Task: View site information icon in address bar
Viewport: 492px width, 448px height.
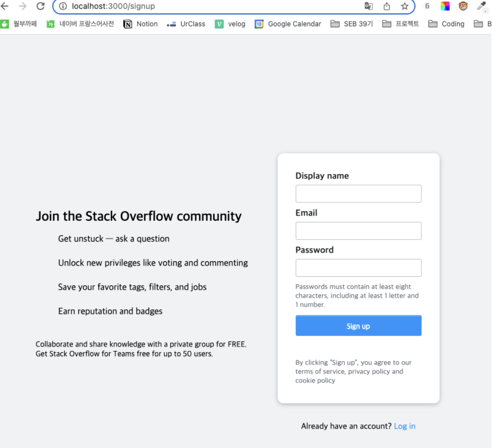Action: [x=63, y=6]
